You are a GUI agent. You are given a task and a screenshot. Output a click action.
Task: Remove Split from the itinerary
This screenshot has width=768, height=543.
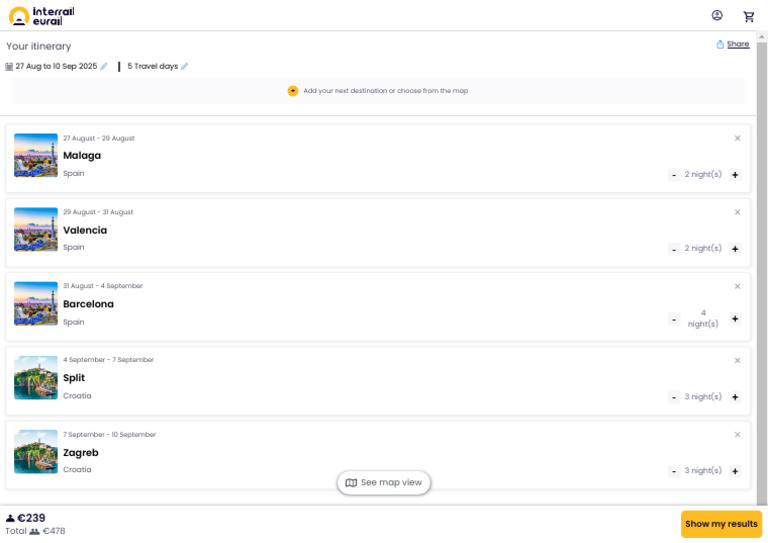(737, 360)
